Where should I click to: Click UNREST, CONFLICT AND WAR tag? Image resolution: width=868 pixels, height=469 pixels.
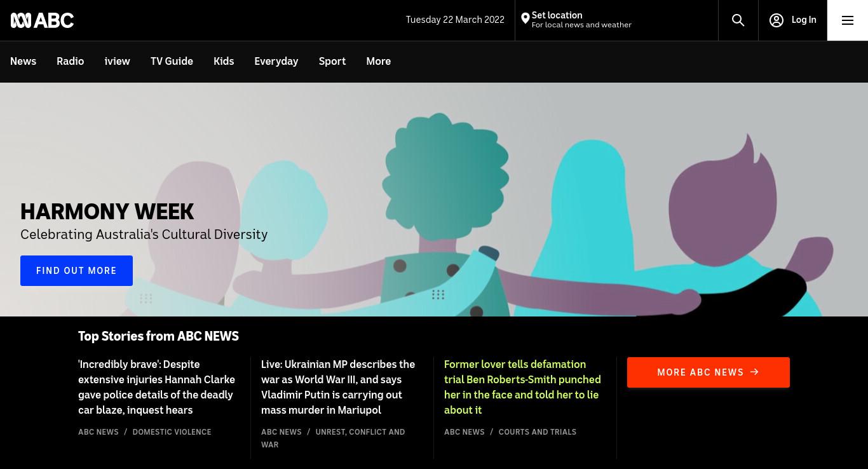333,438
